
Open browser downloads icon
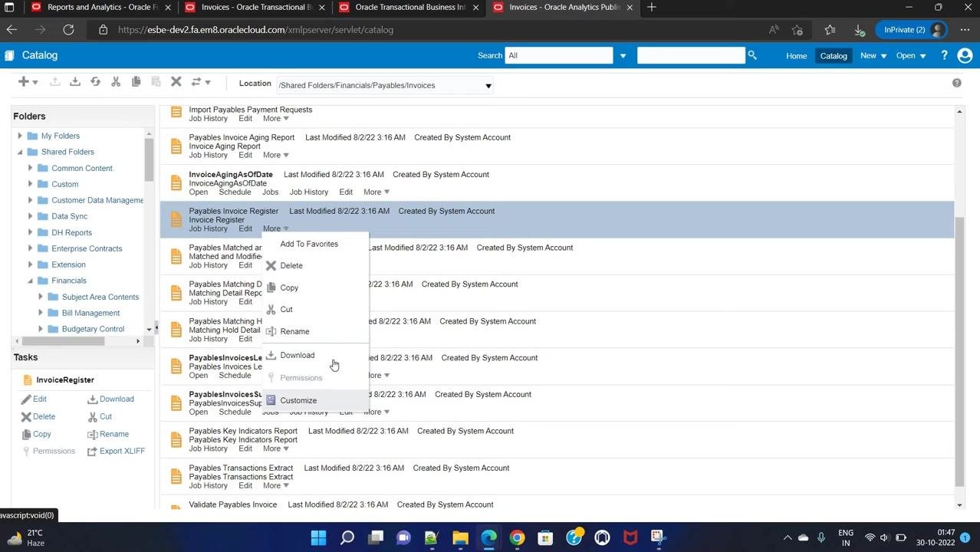860,30
